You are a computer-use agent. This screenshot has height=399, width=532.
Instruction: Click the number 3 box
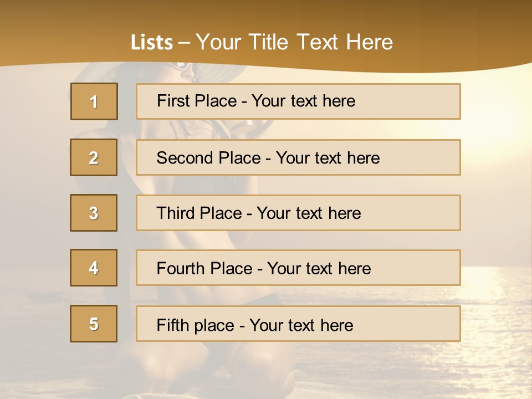[94, 213]
